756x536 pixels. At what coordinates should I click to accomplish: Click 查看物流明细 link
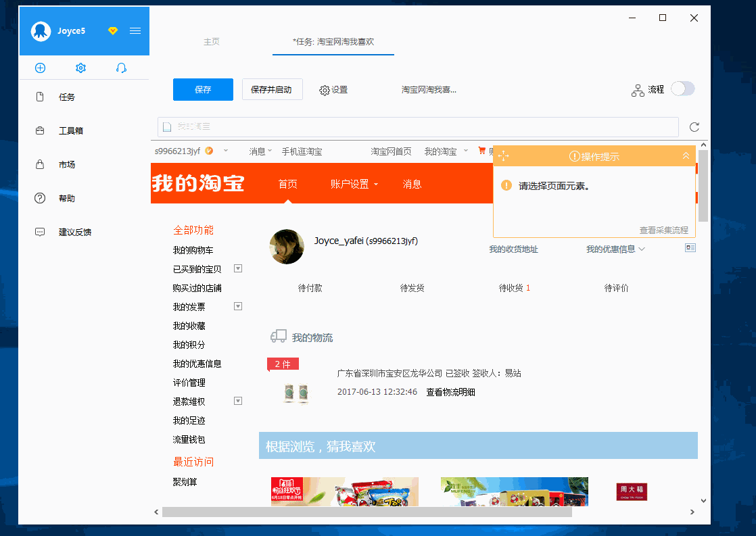(x=451, y=392)
